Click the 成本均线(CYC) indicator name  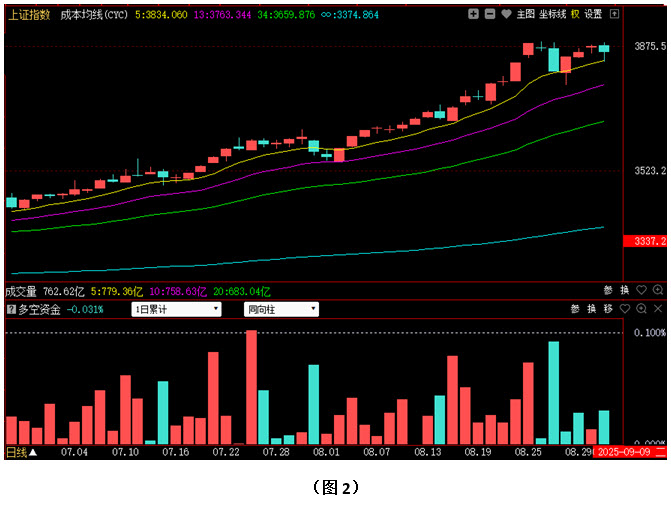(x=94, y=15)
